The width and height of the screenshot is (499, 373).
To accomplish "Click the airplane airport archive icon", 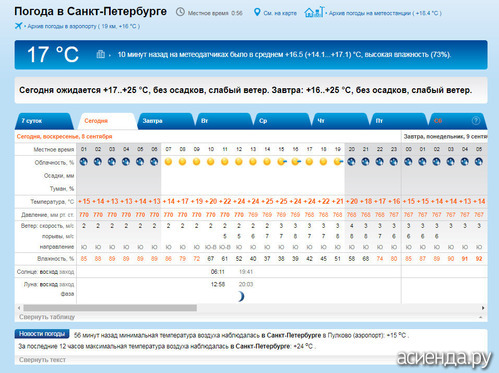I will click(x=18, y=26).
